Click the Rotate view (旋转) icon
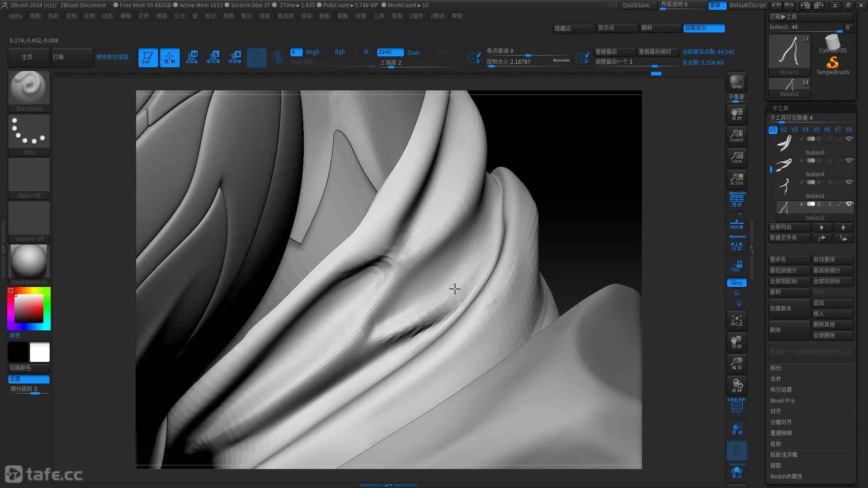This screenshot has width=868, height=488. [x=736, y=385]
